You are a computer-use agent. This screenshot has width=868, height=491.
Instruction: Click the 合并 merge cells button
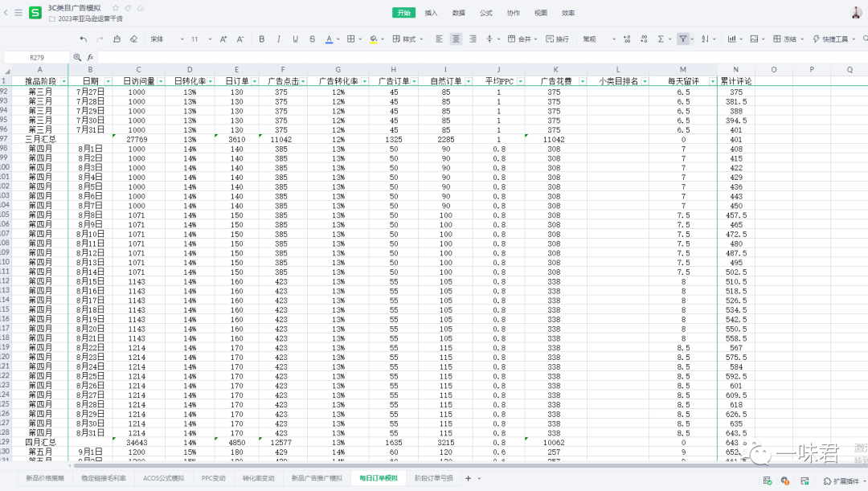tap(521, 39)
